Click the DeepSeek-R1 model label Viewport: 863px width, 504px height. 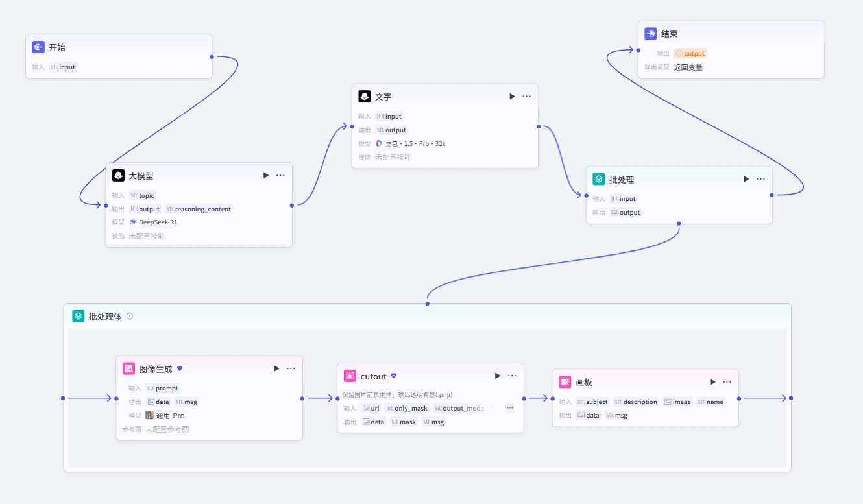click(x=153, y=222)
